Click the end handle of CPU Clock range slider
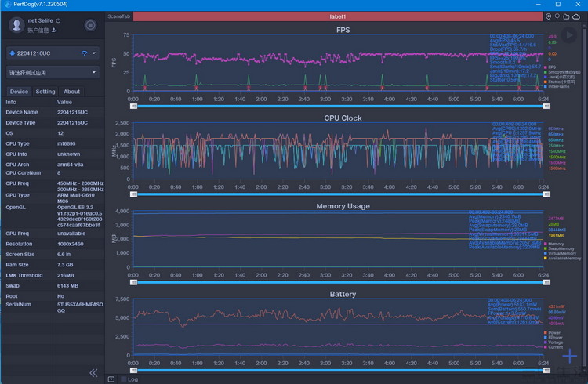Viewport: 588px width, 384px height. click(x=546, y=194)
